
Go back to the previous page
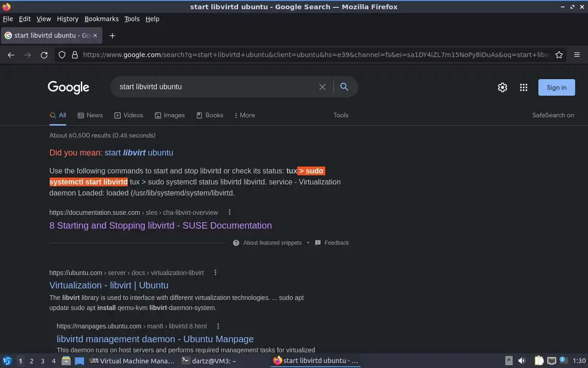coord(11,55)
